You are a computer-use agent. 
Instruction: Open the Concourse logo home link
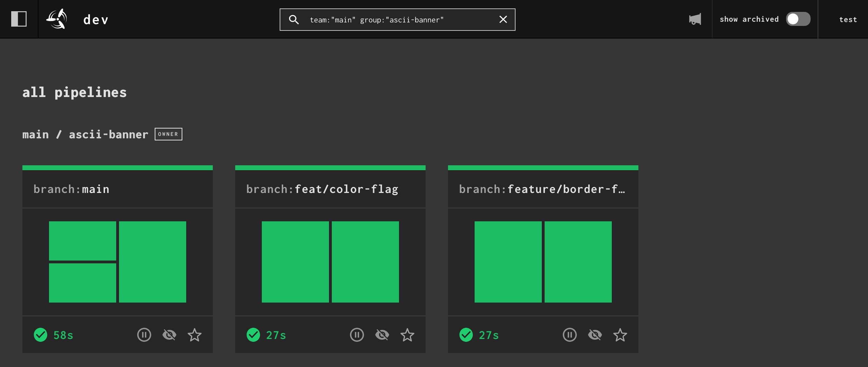tap(56, 19)
